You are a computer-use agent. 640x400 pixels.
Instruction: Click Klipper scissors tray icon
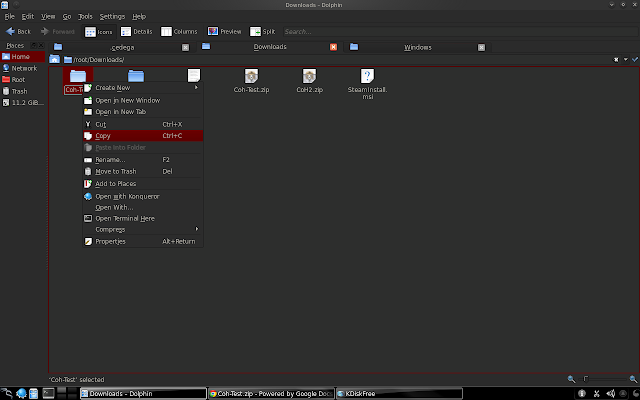click(x=597, y=393)
